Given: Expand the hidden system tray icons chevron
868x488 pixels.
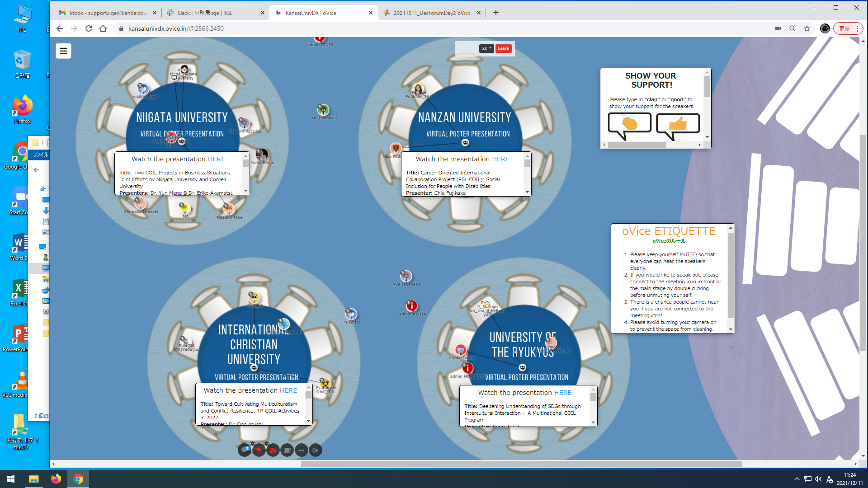Looking at the screenshot, I should pyautogui.click(x=797, y=479).
